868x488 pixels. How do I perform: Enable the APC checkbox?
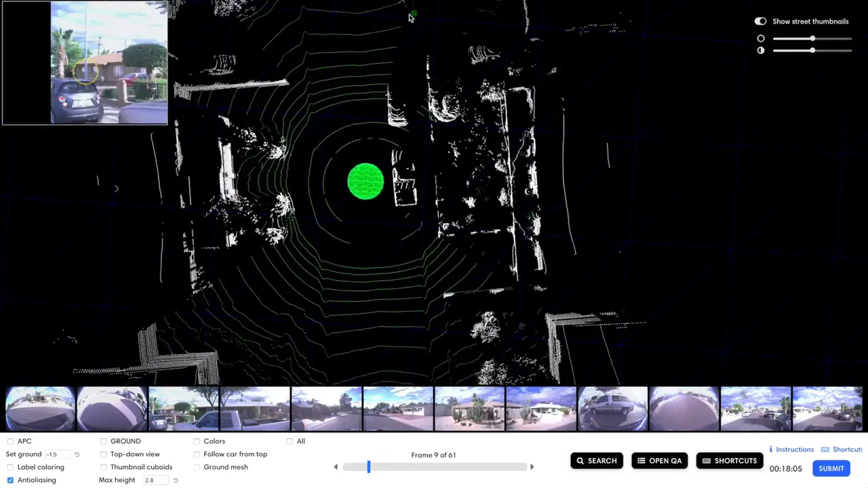coord(10,441)
